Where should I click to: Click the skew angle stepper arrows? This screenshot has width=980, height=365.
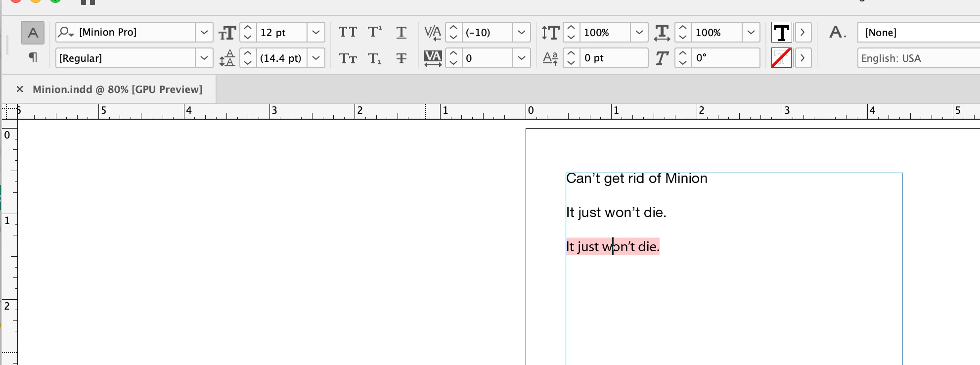point(683,58)
